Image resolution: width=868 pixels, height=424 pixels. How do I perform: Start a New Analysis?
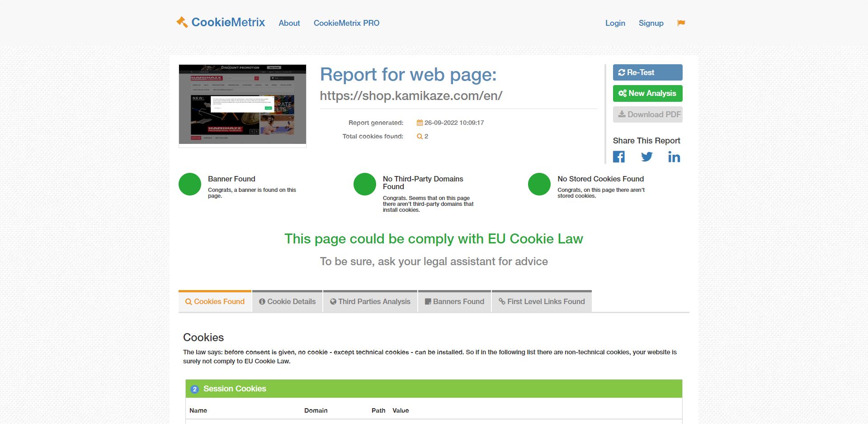pyautogui.click(x=647, y=93)
